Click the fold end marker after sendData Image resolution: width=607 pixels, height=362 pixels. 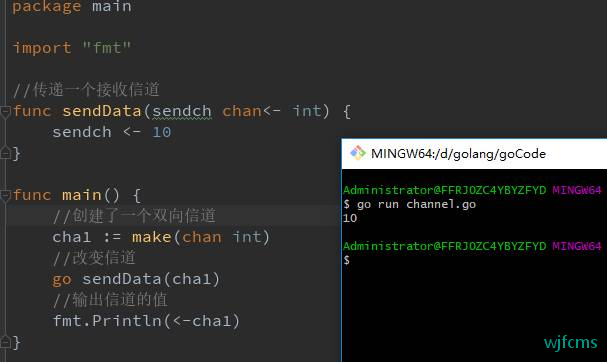coord(5,153)
